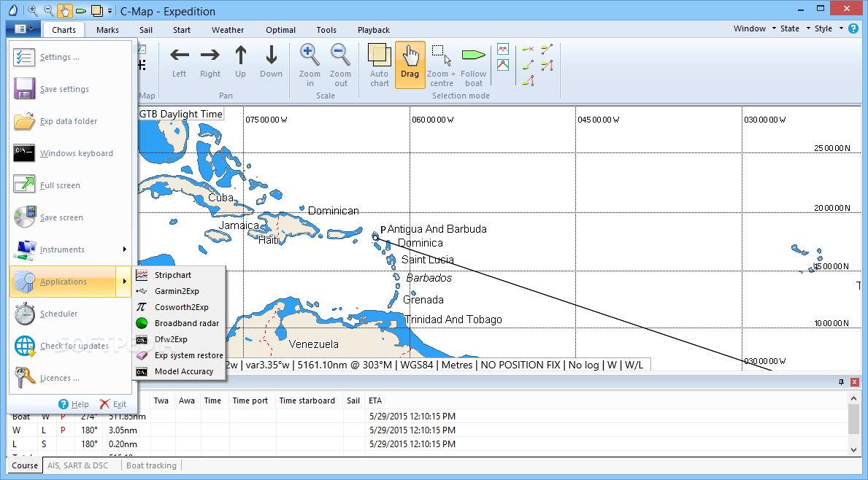Click boat-to-two-marks route icon, bottom row
Viewport: 868px width, 480px height.
click(x=528, y=81)
